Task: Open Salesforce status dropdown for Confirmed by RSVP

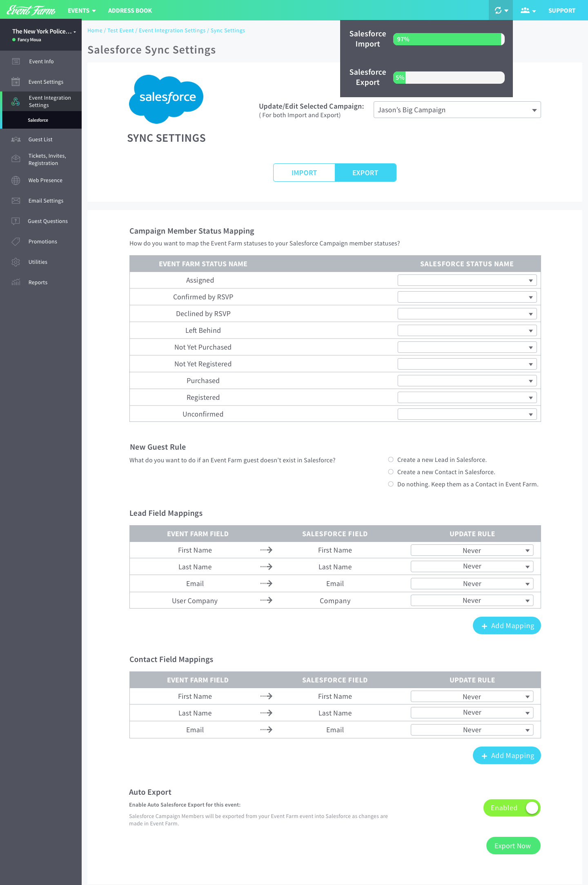Action: (467, 297)
